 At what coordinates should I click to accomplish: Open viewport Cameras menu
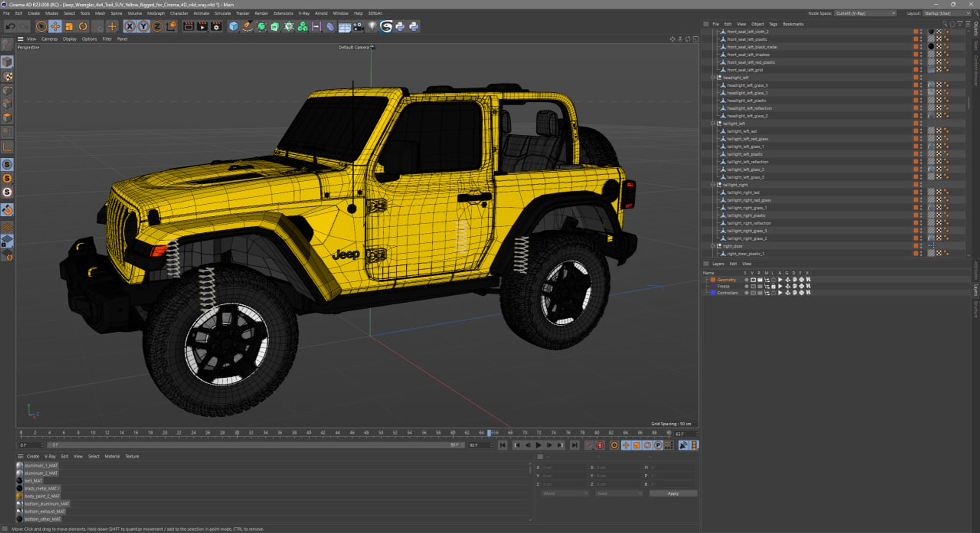[x=50, y=39]
